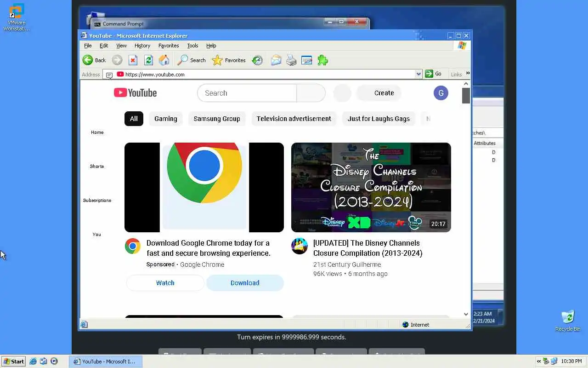Select the Gaming filter chip

[166, 119]
